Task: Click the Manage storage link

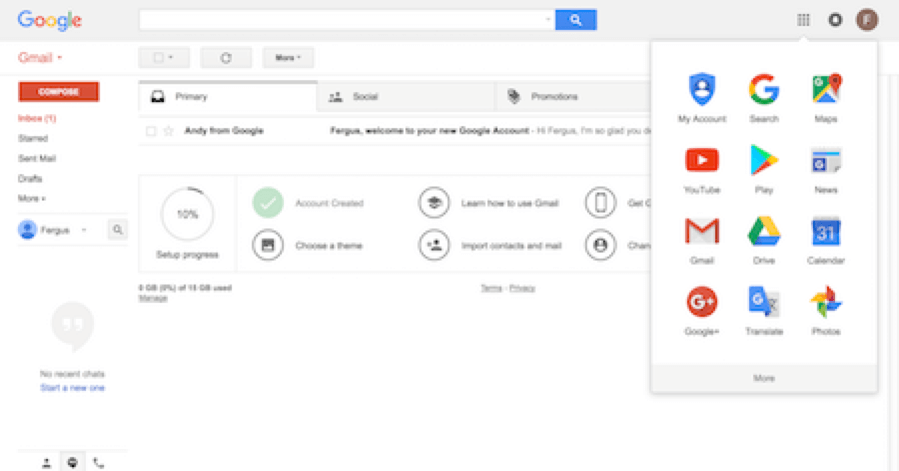Action: 153,298
